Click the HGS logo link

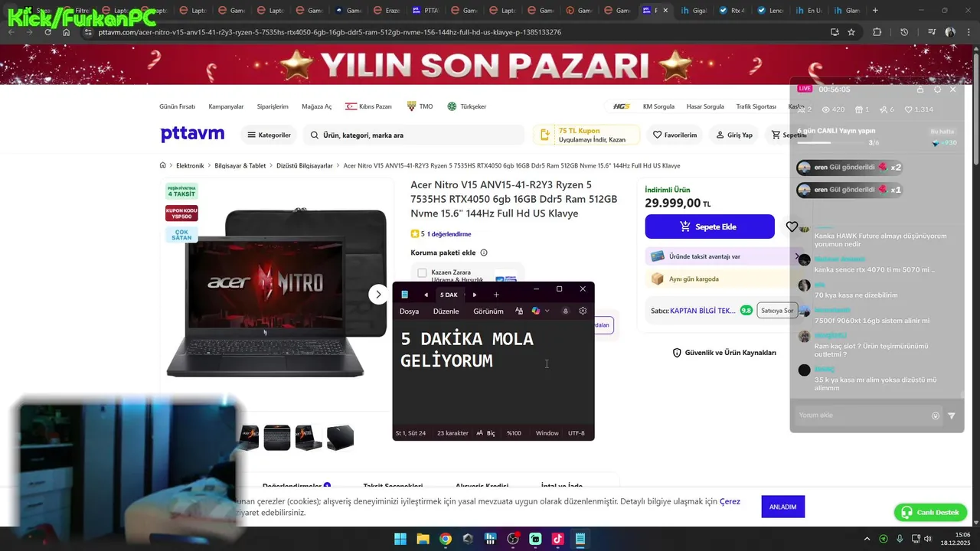621,106
